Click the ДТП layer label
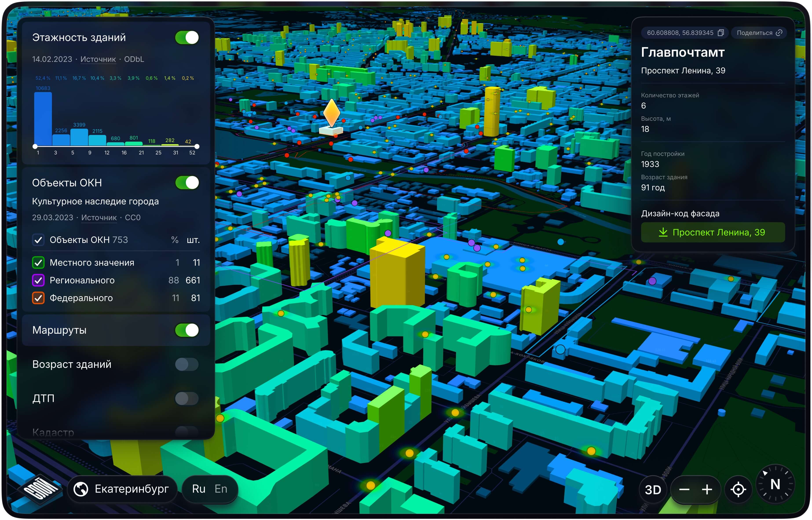This screenshot has height=520, width=812. coord(43,398)
